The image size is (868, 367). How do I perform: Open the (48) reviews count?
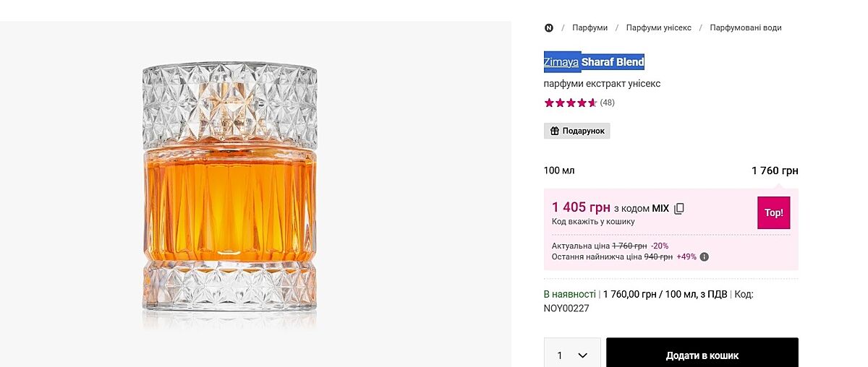(x=608, y=103)
